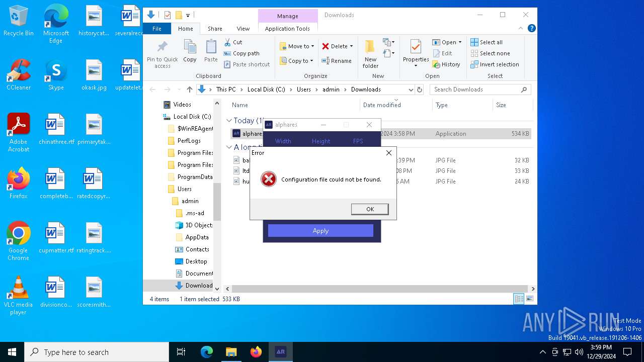644x362 pixels.
Task: Switch to the View ribbon tab
Action: 243,29
